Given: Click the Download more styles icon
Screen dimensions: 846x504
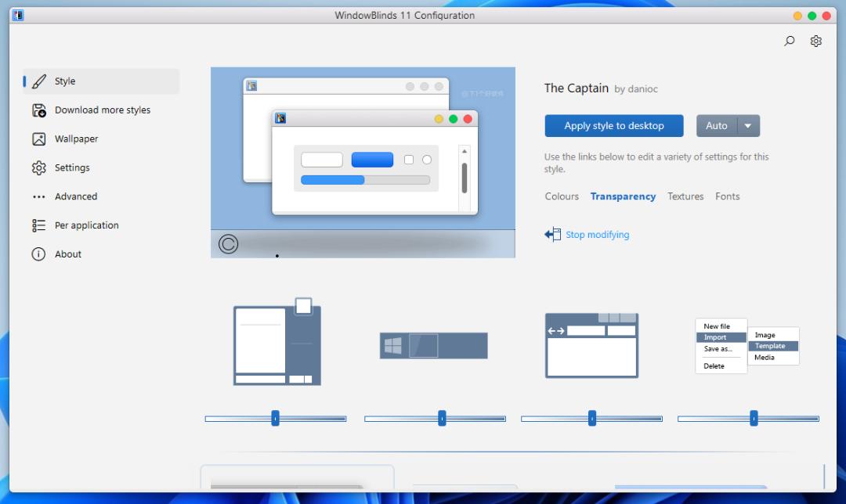Looking at the screenshot, I should click(x=39, y=110).
